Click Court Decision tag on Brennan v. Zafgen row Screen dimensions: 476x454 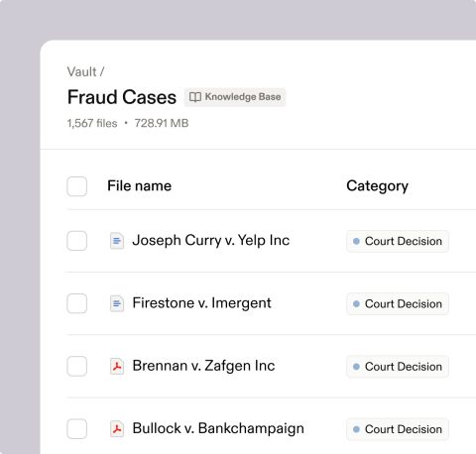pyautogui.click(x=398, y=367)
